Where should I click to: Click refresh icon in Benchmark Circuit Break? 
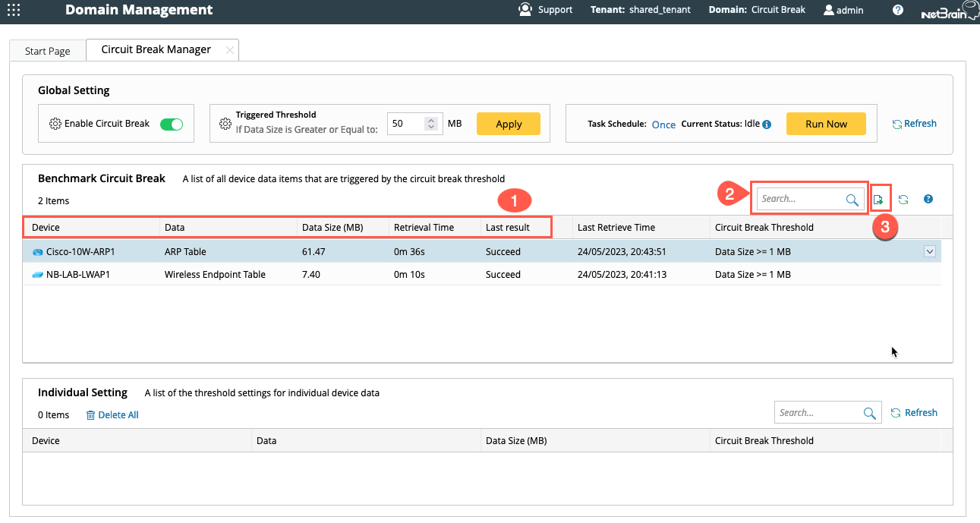click(x=903, y=200)
